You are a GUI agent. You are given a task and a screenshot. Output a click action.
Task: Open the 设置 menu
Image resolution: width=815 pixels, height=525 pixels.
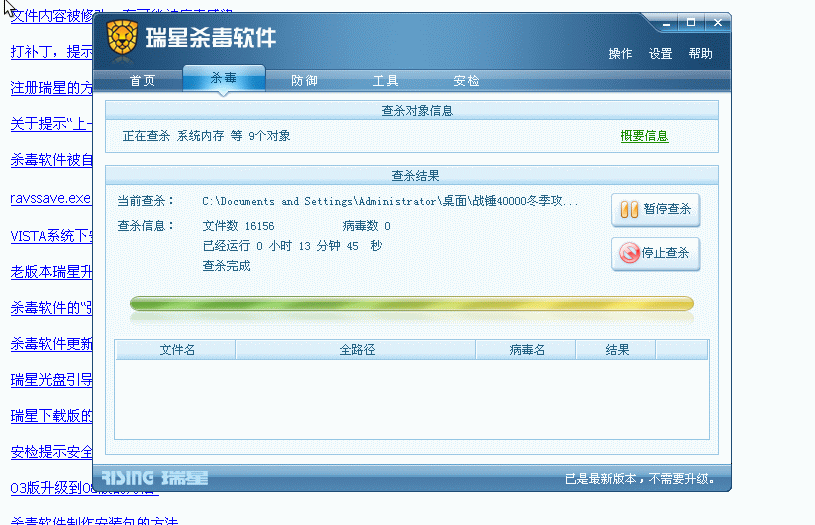click(660, 54)
